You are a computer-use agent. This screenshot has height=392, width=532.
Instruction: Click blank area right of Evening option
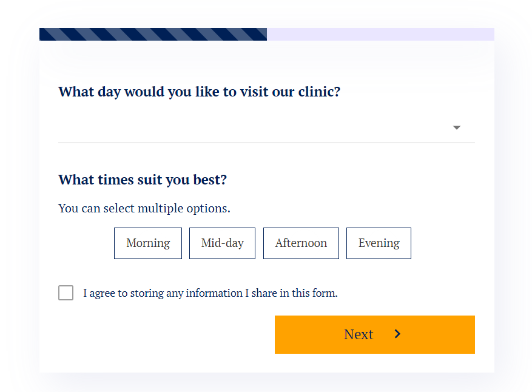[x=443, y=243]
